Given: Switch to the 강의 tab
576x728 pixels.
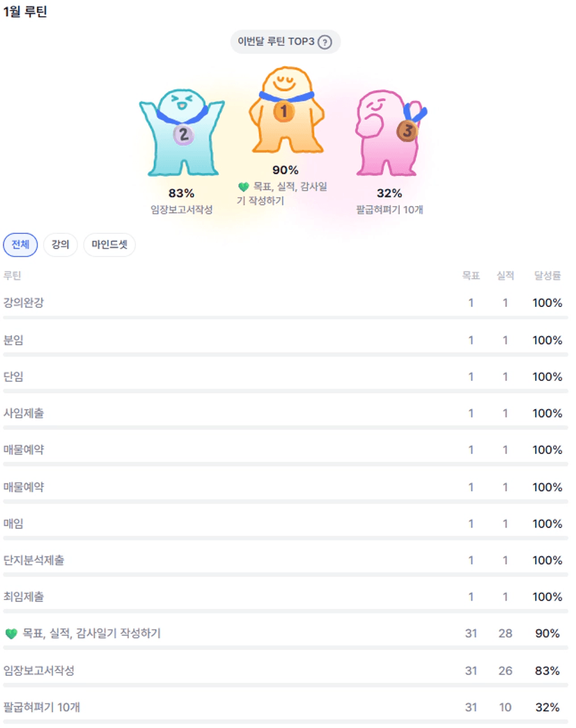Looking at the screenshot, I should coord(61,245).
